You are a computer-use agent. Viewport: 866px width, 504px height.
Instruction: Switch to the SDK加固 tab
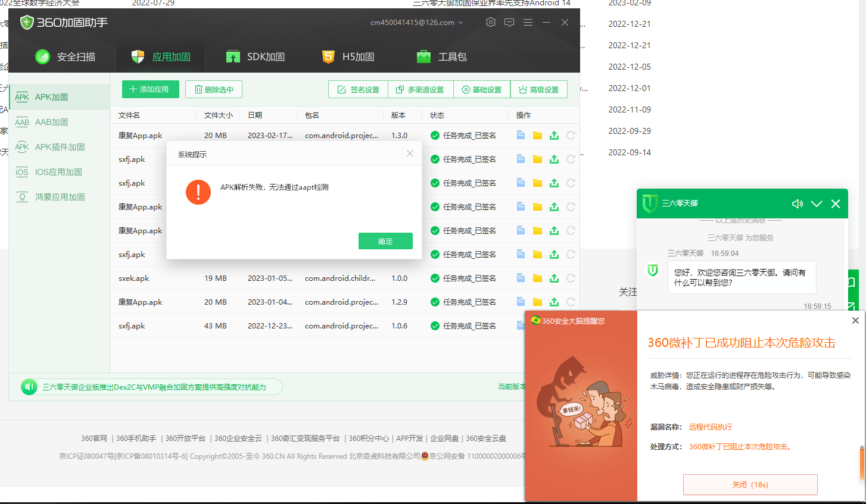(x=256, y=57)
